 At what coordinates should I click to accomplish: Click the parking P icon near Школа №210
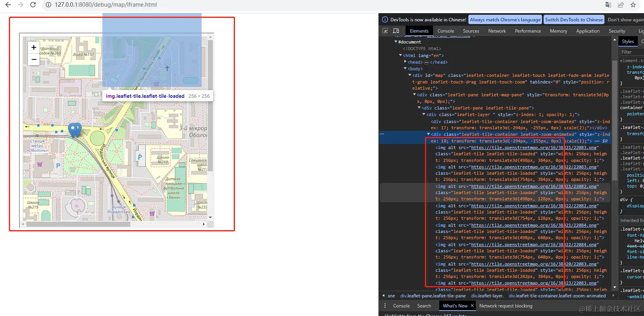pos(140,157)
